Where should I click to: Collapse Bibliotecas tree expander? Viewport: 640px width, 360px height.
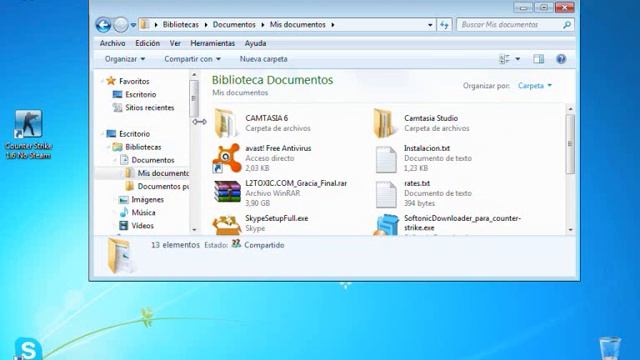point(108,147)
